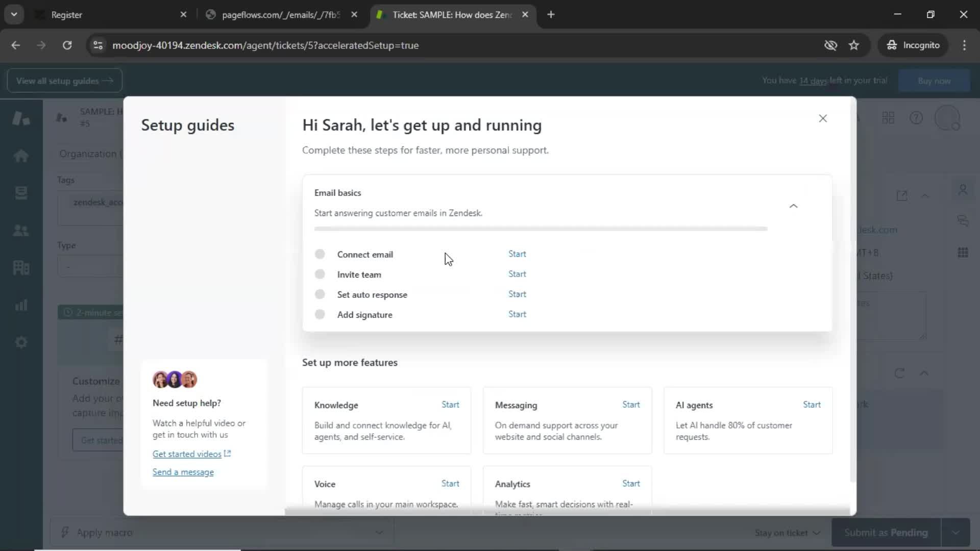This screenshot has width=980, height=551.
Task: Open the submit status options arrow
Action: [955, 533]
